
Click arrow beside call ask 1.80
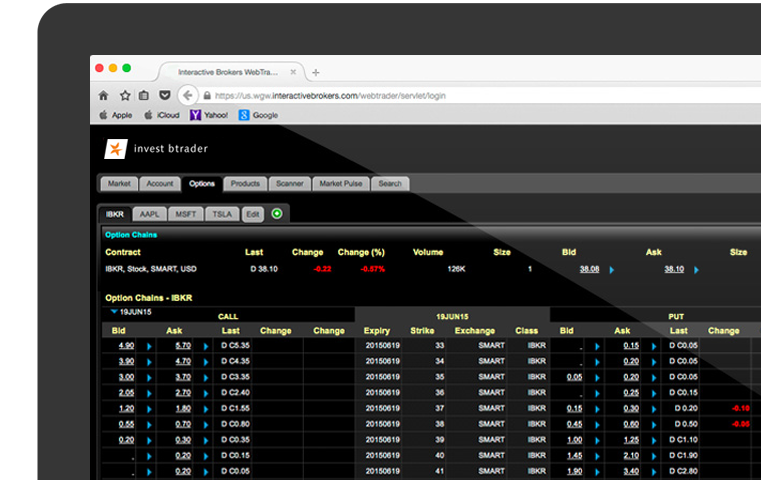(206, 409)
